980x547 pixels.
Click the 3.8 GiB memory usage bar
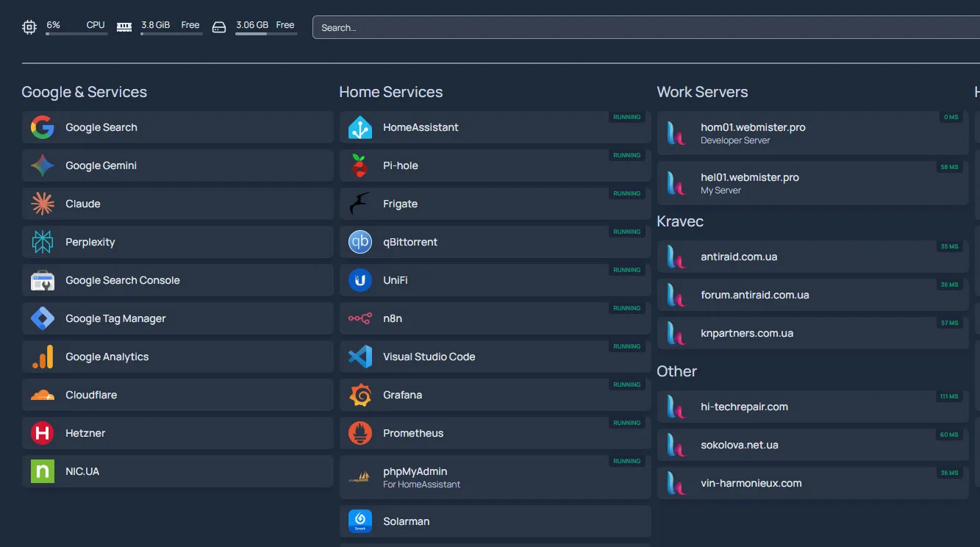(x=171, y=33)
